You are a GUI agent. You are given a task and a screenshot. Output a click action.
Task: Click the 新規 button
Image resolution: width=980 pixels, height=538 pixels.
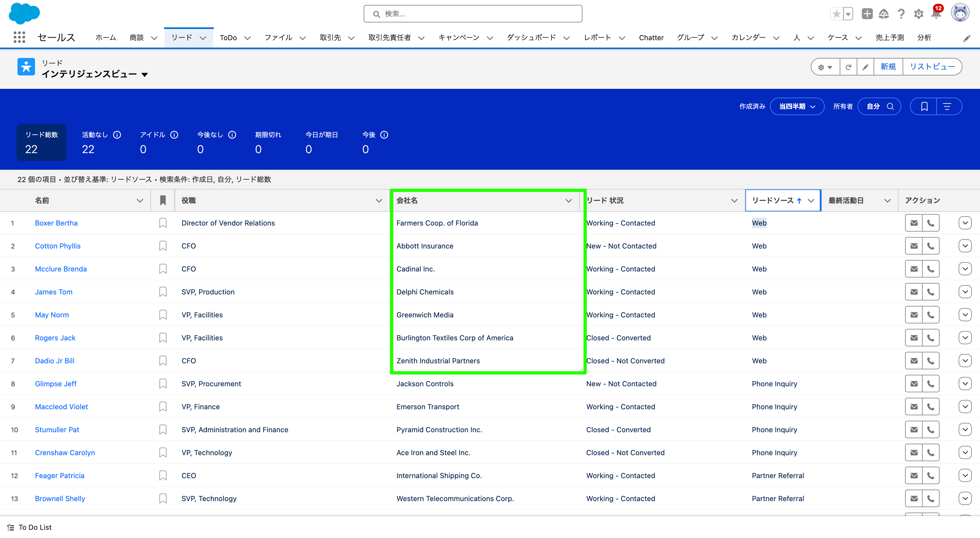coord(888,67)
